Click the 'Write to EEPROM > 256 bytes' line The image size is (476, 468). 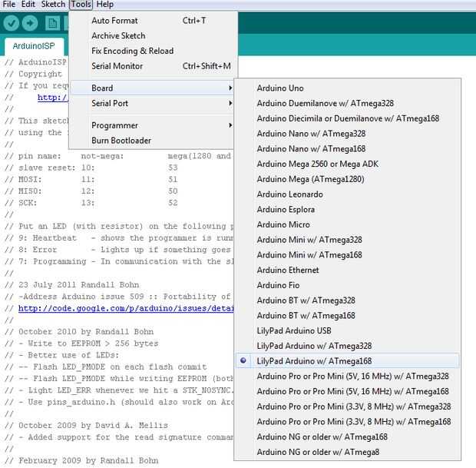(81, 344)
